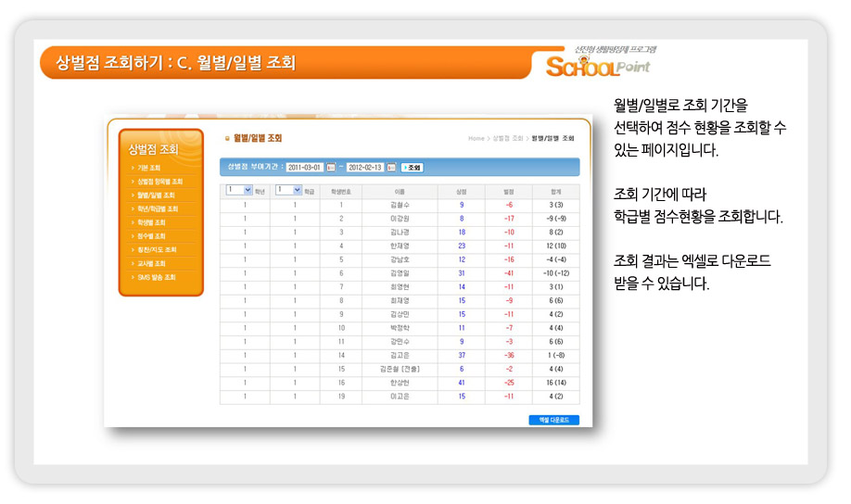The width and height of the screenshot is (851, 504).
Task: Open the start date calendar icon
Action: tap(331, 168)
